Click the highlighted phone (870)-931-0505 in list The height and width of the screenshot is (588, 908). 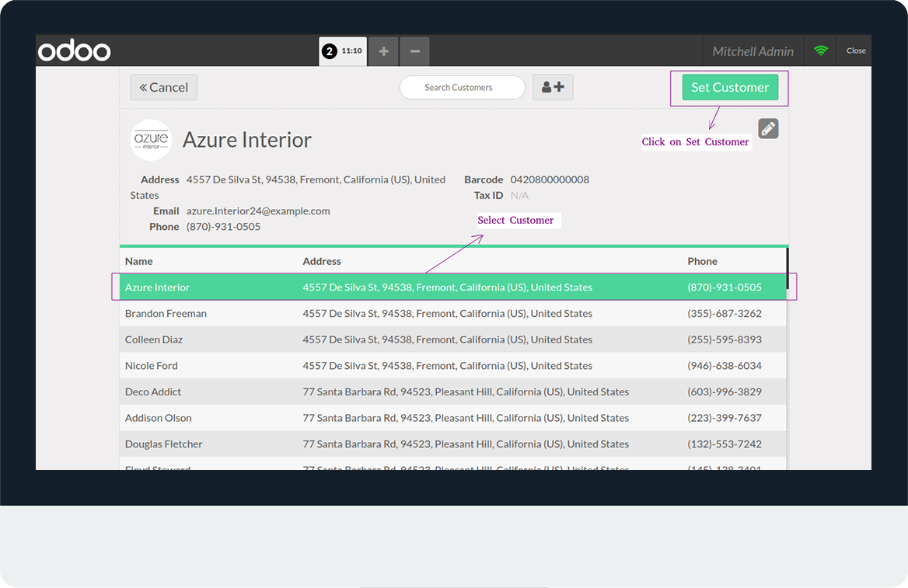pyautogui.click(x=725, y=287)
